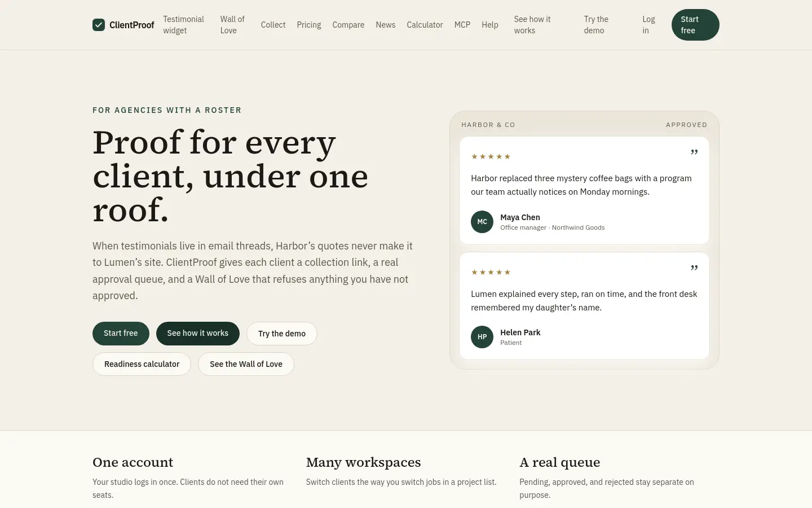Click the hero See how it works button
Viewport: 812px width, 508px height.
coord(198,334)
